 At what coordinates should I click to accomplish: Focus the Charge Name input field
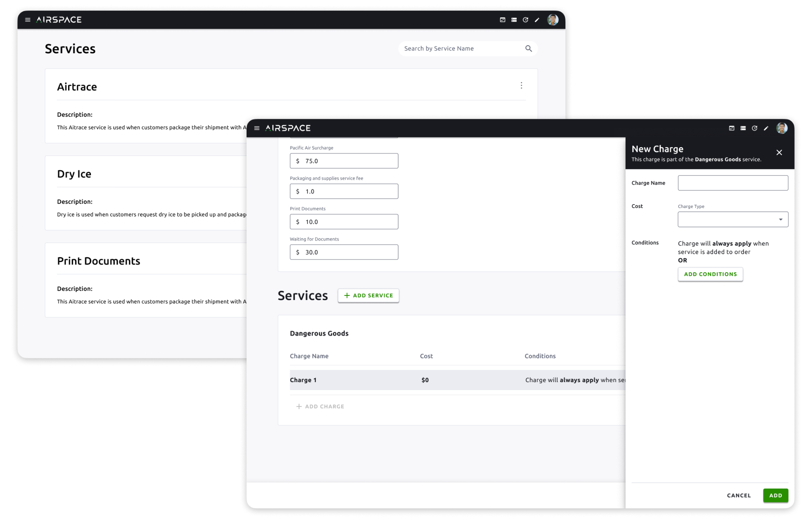(x=733, y=183)
